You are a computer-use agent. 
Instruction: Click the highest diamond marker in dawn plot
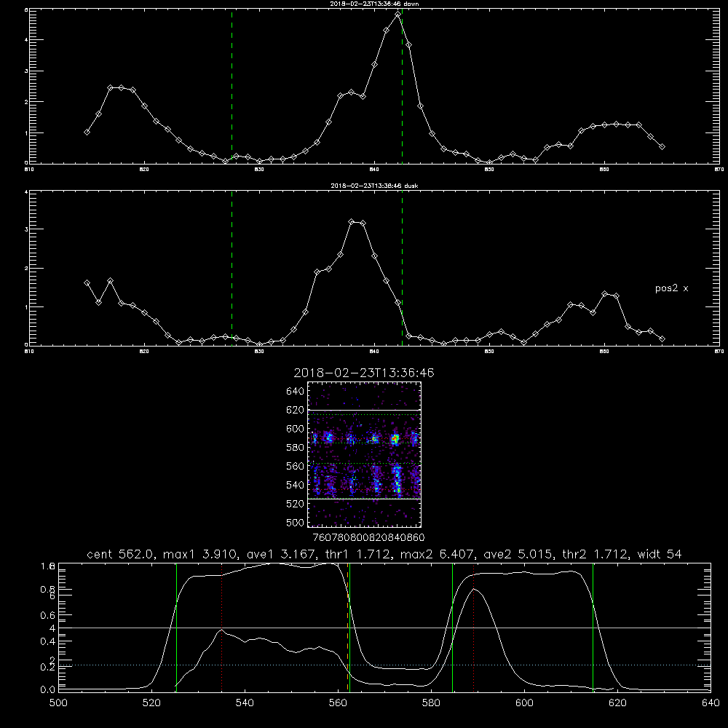(x=397, y=15)
